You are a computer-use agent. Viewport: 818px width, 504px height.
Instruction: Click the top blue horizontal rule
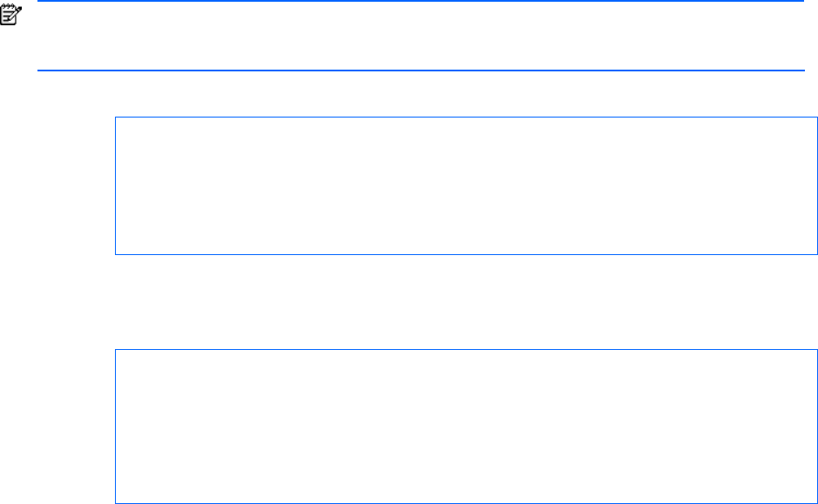click(418, 2)
